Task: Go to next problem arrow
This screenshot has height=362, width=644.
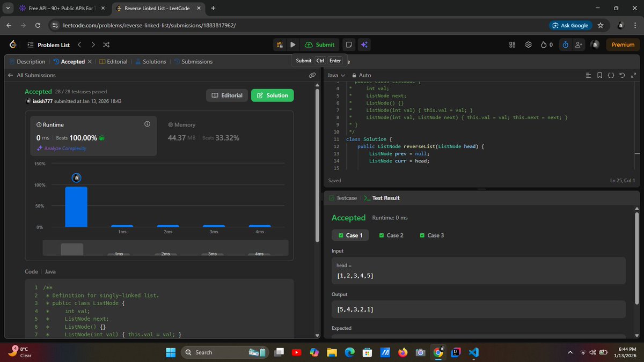Action: pyautogui.click(x=93, y=45)
